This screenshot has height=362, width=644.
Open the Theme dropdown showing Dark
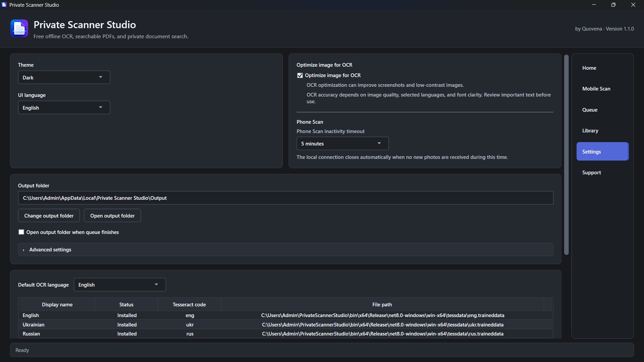click(x=64, y=77)
